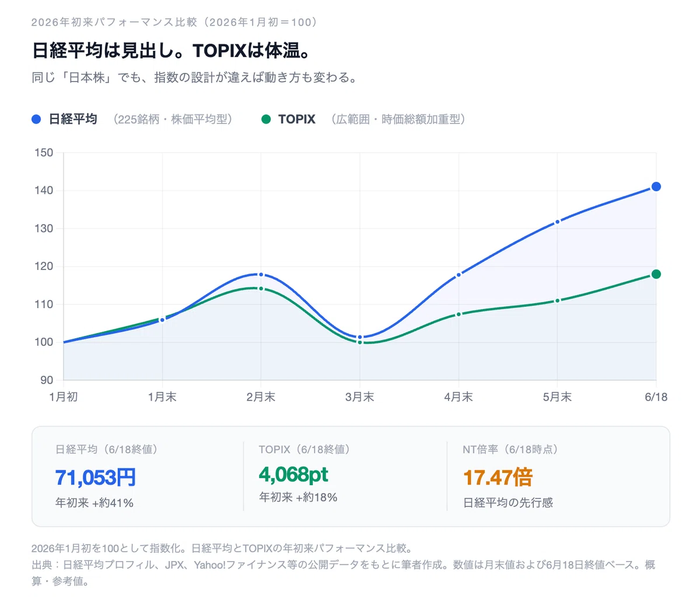Screen dimensions: 700x603
Task: Click the 日経平均 3月末 trough point
Action: [x=360, y=337]
